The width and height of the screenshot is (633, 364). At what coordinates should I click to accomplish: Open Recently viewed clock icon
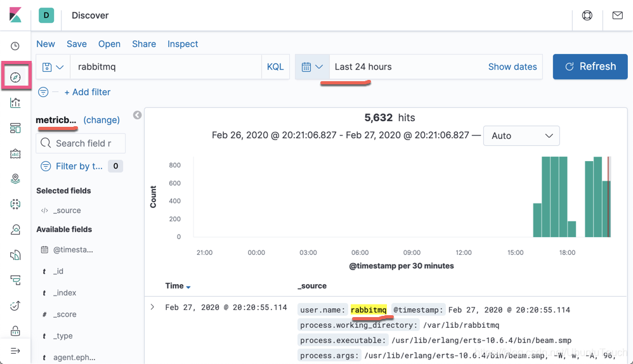tap(15, 46)
